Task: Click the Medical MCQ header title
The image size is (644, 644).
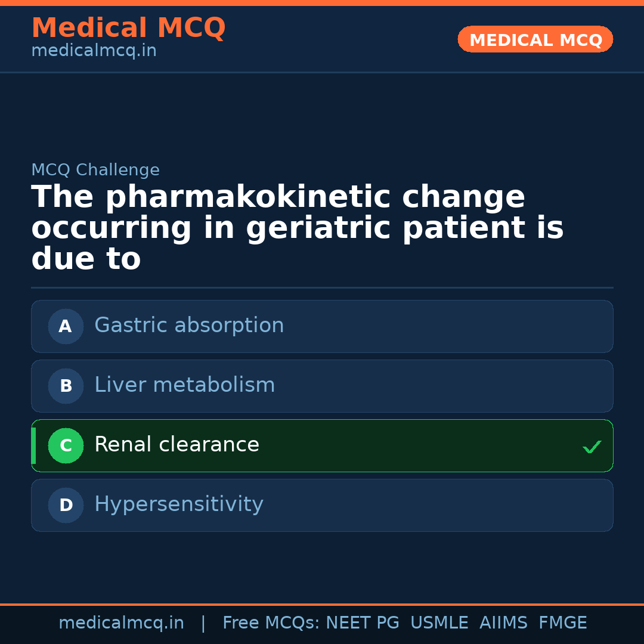Action: tap(128, 28)
